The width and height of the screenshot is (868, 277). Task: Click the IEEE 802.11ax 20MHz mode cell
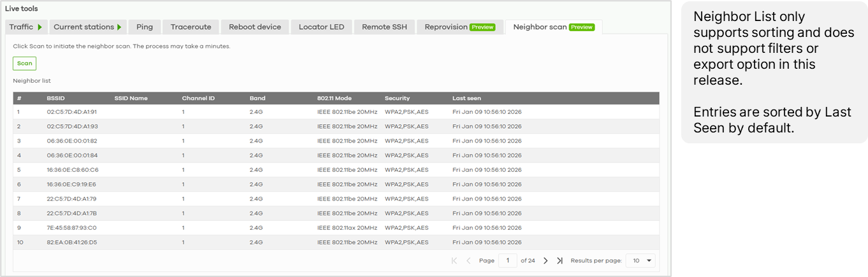347,227
